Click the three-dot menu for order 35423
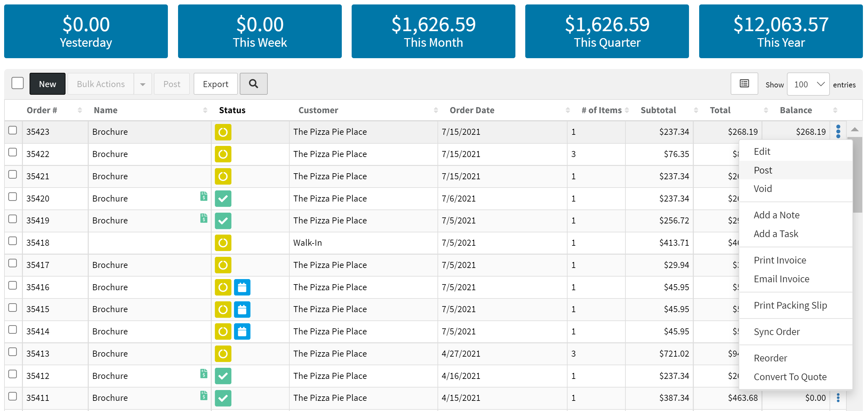 (x=838, y=131)
